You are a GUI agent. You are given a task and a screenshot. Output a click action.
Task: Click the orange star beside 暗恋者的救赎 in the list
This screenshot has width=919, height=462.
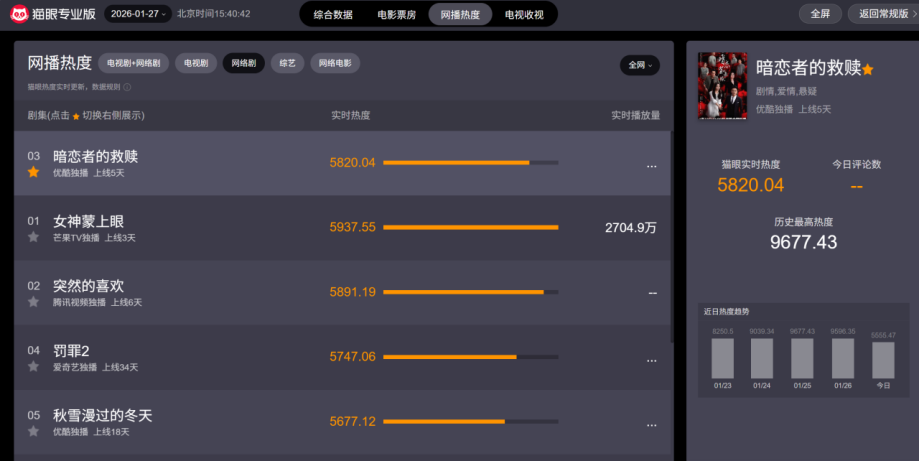coord(33,172)
